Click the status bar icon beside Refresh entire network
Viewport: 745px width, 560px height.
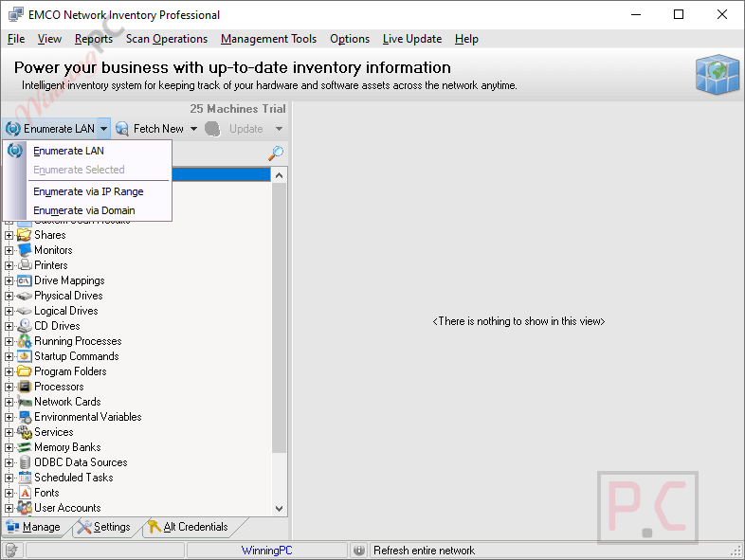pyautogui.click(x=359, y=550)
